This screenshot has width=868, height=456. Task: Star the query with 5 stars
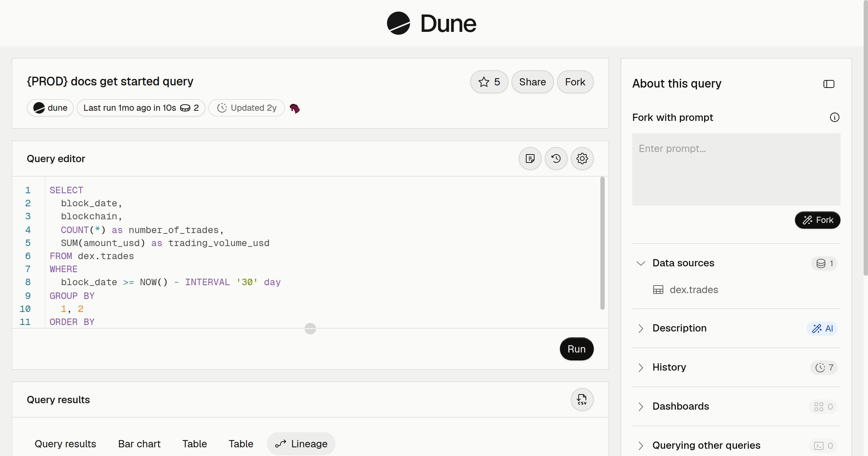pos(489,82)
